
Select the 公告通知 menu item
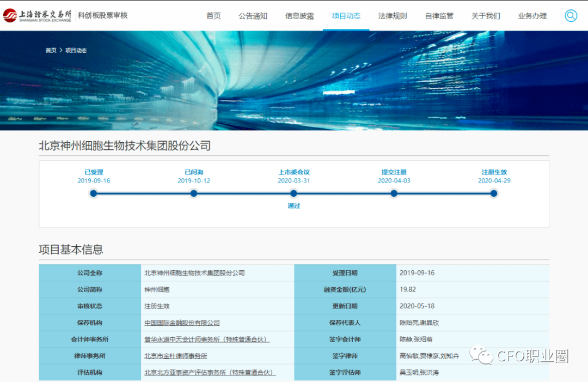253,16
